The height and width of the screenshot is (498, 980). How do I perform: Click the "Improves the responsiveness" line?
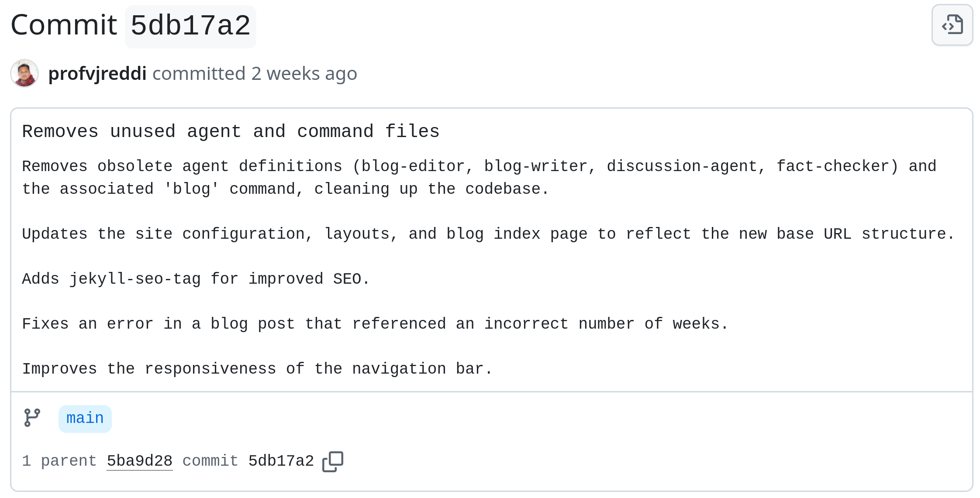pyautogui.click(x=257, y=369)
